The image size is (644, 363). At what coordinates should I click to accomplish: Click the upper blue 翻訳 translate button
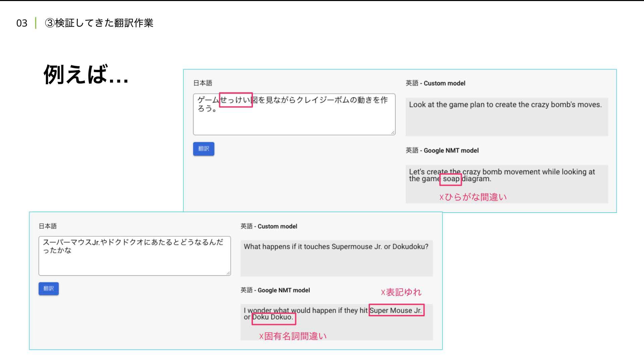204,149
